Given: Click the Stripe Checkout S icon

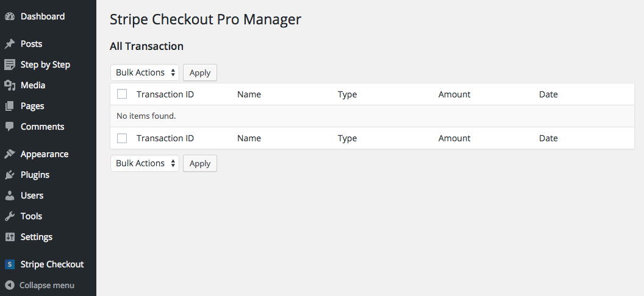Looking at the screenshot, I should click(x=10, y=264).
